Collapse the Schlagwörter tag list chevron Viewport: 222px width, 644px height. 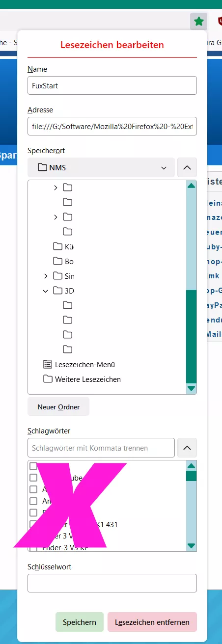[x=187, y=448]
